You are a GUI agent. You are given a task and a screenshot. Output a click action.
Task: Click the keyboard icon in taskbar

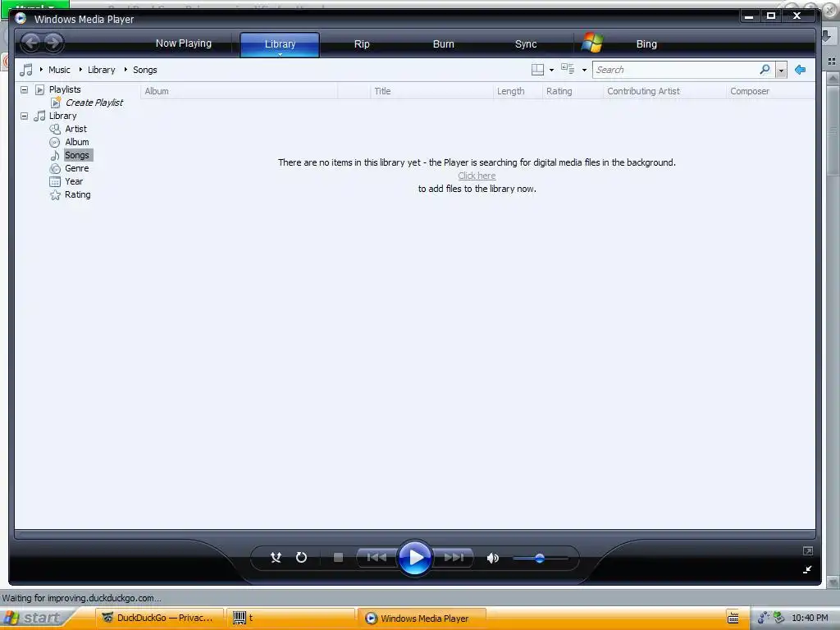click(733, 618)
